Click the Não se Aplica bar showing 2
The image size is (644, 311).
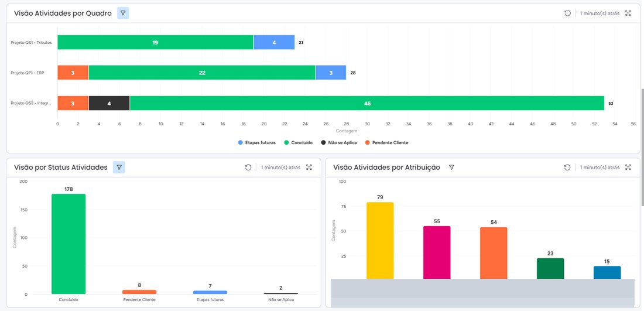click(280, 293)
